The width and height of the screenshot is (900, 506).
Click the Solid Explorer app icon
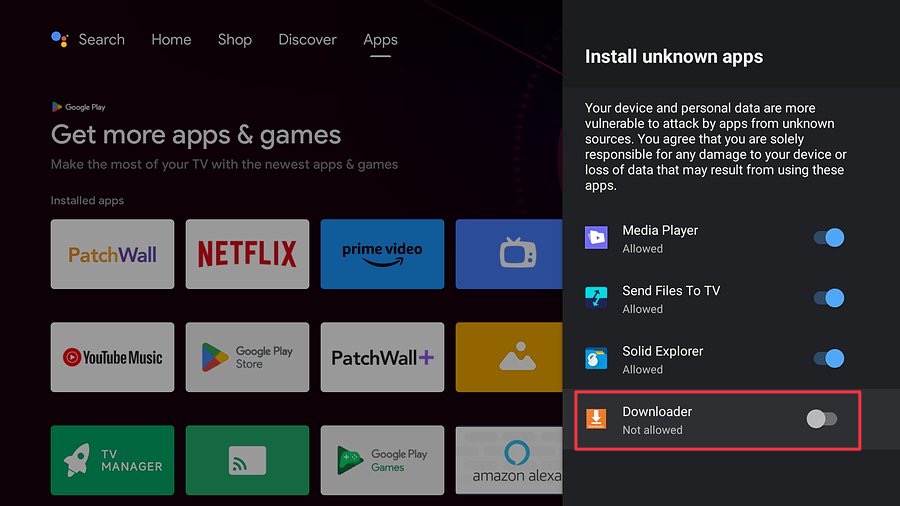click(x=596, y=359)
